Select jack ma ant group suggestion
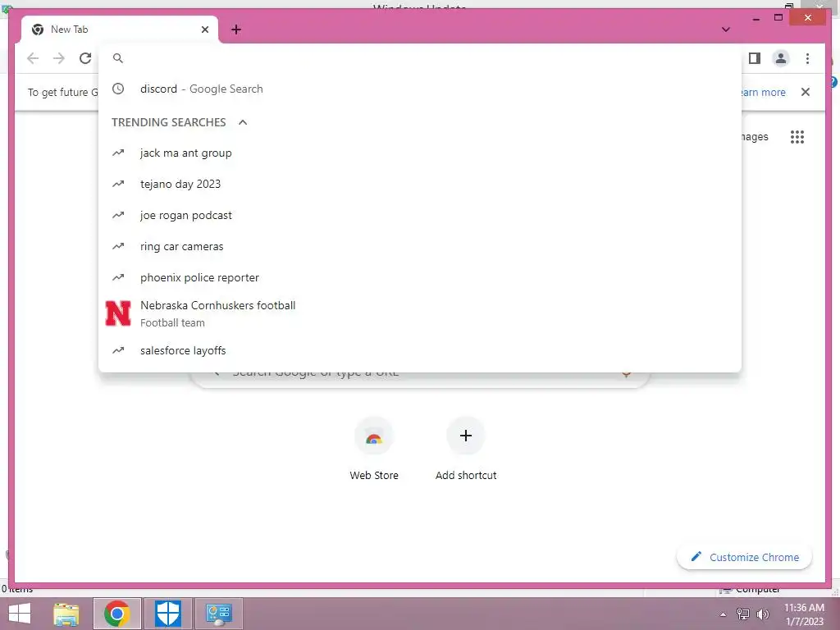 point(420,153)
